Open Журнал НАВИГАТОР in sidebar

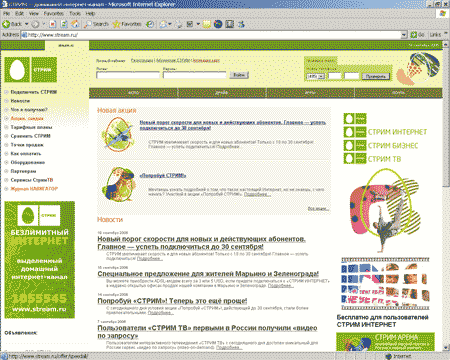click(34, 189)
